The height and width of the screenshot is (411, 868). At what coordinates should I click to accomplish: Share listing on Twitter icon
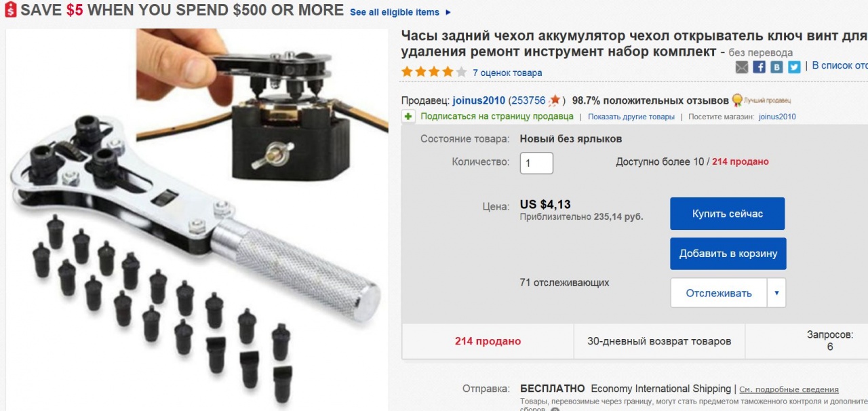[794, 66]
